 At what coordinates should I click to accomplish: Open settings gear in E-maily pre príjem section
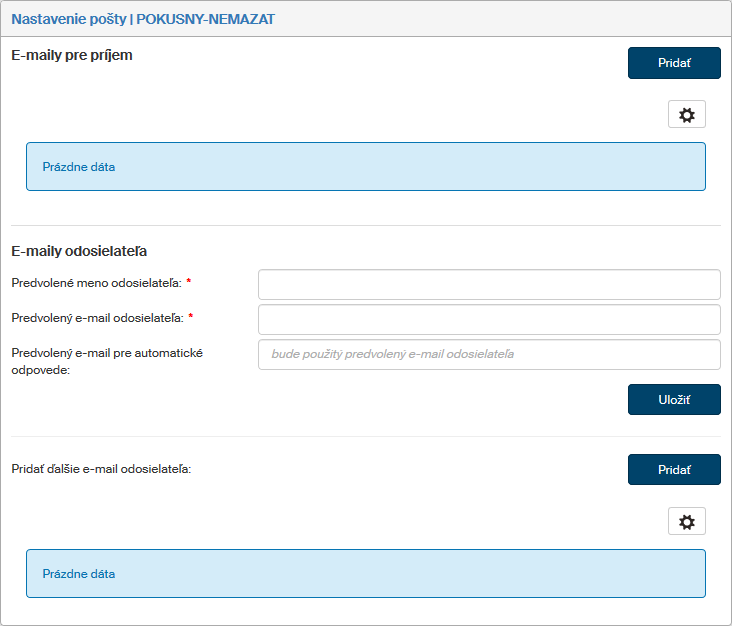pos(686,115)
